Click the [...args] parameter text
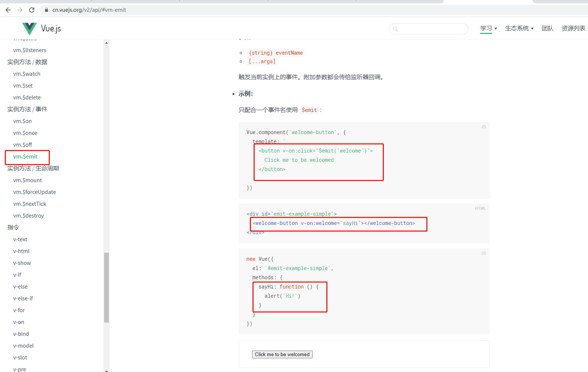Screen dimensions: 588x372 (x=262, y=61)
